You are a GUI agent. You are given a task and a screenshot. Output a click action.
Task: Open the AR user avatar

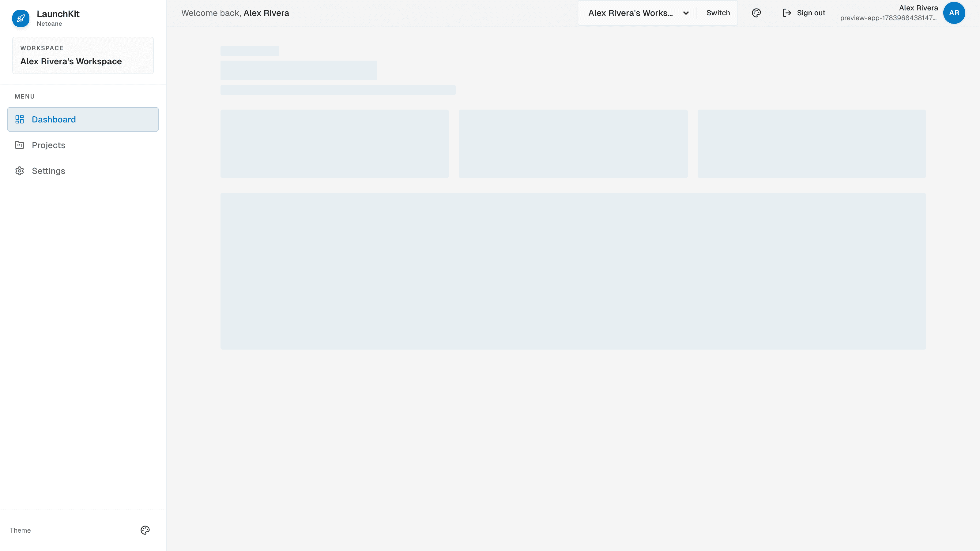click(x=954, y=13)
